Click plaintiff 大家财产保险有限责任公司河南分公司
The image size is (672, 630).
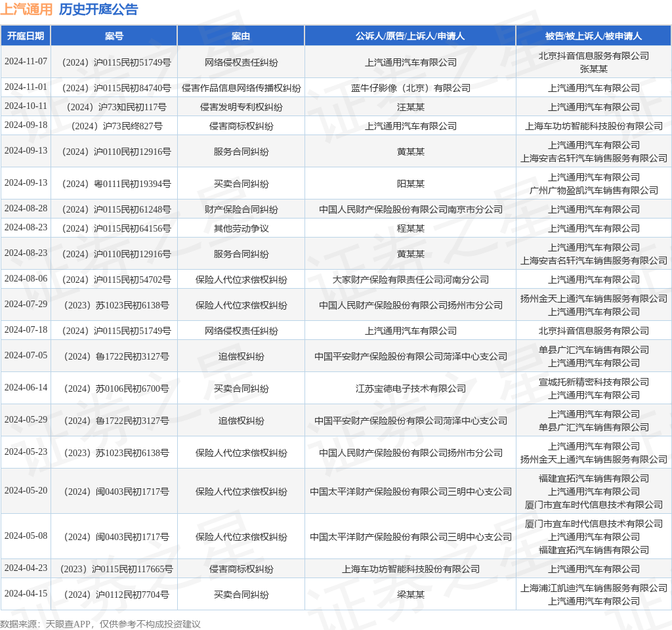coord(411,280)
